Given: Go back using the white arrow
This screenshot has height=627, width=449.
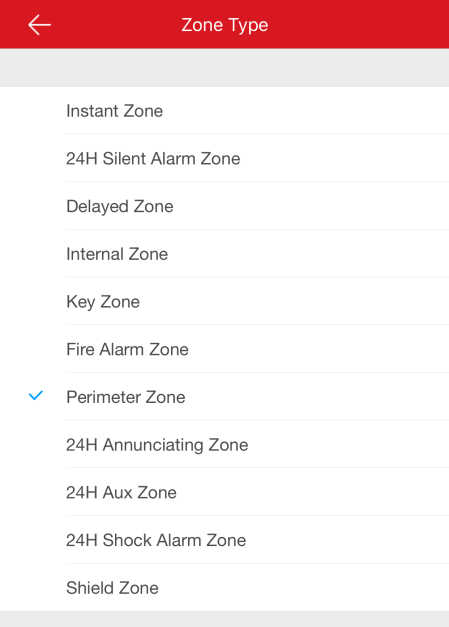Looking at the screenshot, I should (x=39, y=25).
